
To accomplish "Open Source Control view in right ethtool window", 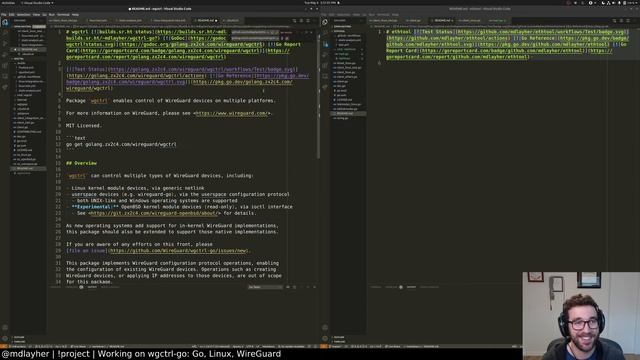I will [325, 44].
